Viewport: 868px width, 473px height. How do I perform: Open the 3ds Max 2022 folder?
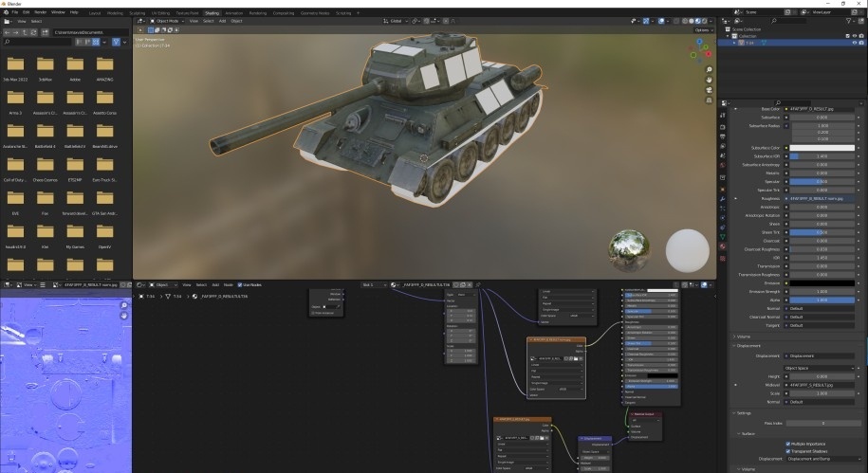(x=15, y=68)
